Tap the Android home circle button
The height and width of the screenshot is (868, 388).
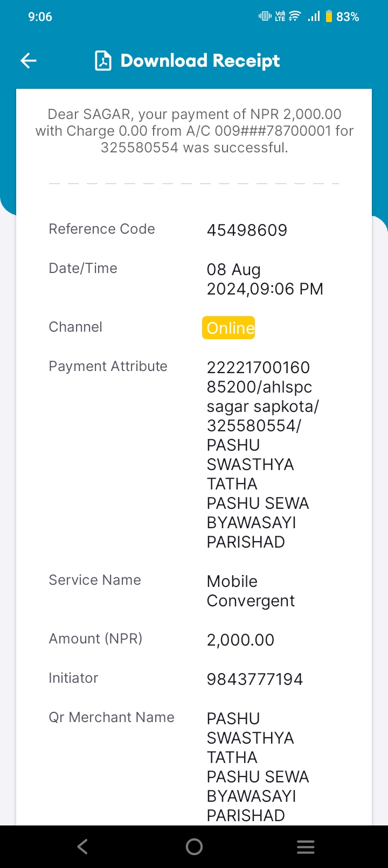(194, 847)
